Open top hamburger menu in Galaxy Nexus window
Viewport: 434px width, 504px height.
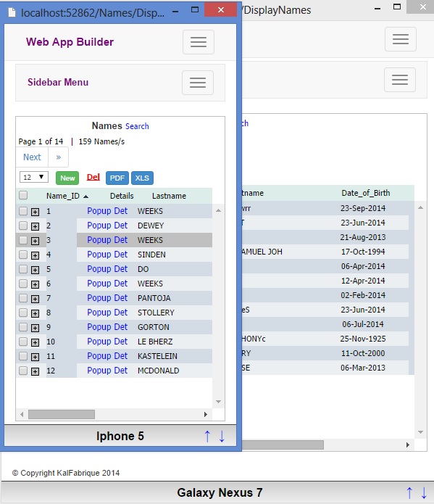tap(400, 39)
